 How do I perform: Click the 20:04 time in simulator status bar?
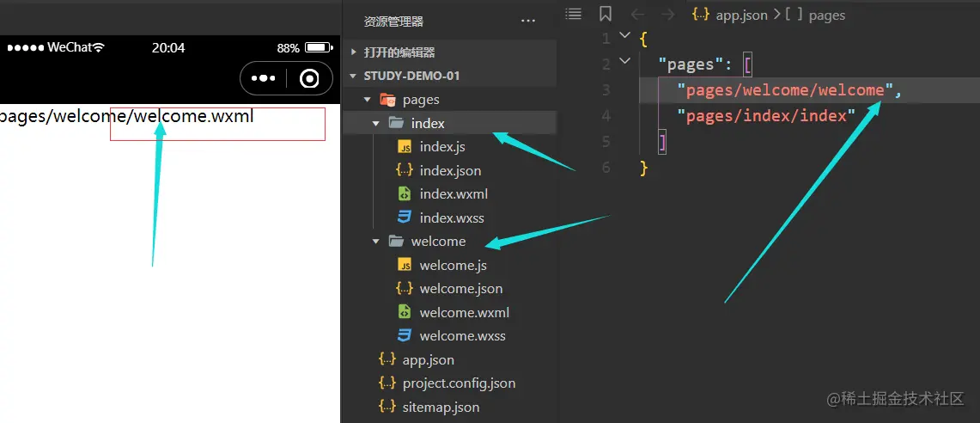tap(168, 47)
